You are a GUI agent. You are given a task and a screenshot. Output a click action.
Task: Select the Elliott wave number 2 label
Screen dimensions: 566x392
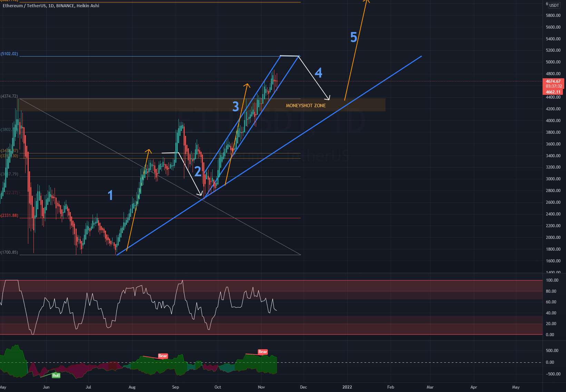pyautogui.click(x=198, y=171)
